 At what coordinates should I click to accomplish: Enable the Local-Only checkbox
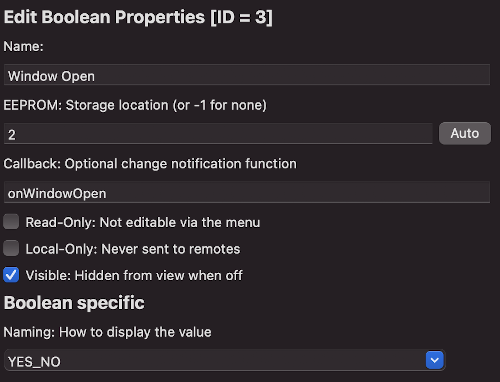click(11, 249)
